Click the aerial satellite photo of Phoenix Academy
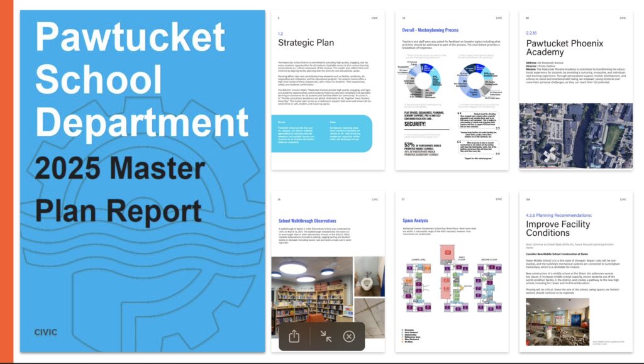This screenshot has width=644, height=364. tap(575, 136)
